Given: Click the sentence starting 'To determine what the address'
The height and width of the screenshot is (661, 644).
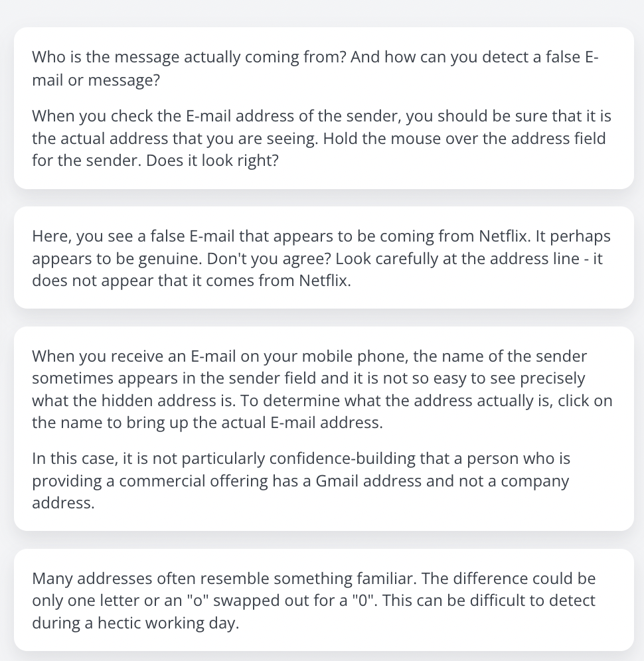Looking at the screenshot, I should click(322, 411).
